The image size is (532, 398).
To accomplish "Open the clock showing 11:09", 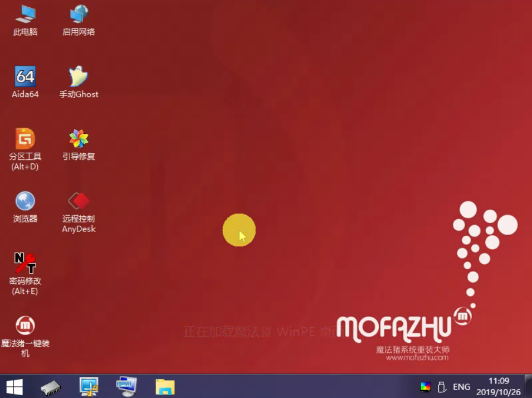I will point(499,387).
